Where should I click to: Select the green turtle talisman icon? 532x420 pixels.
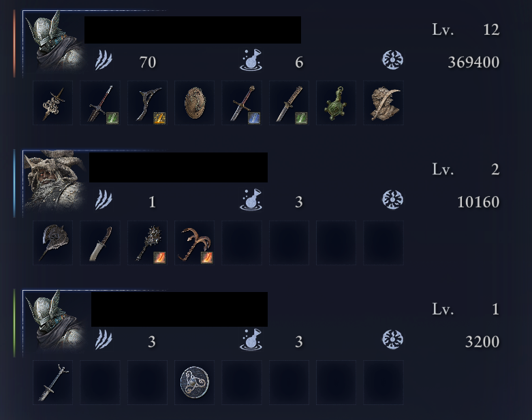point(336,103)
